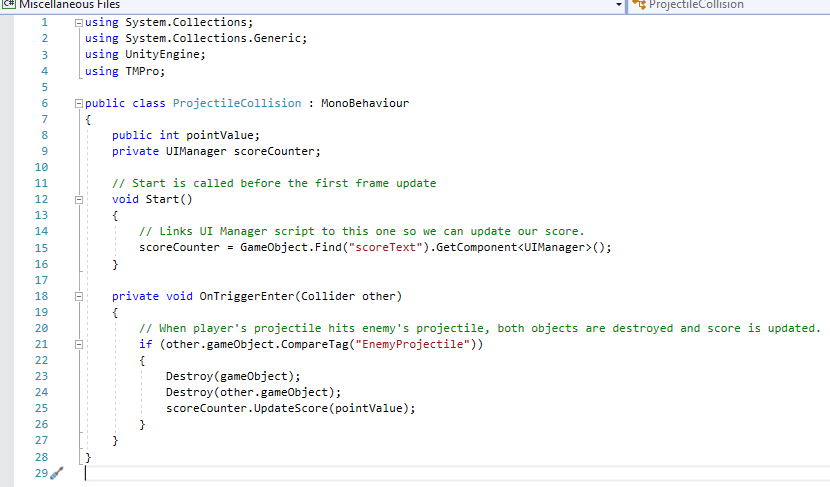The image size is (830, 487).
Task: Open the Miscellaneous Files project dropdown arrow
Action: pos(619,5)
